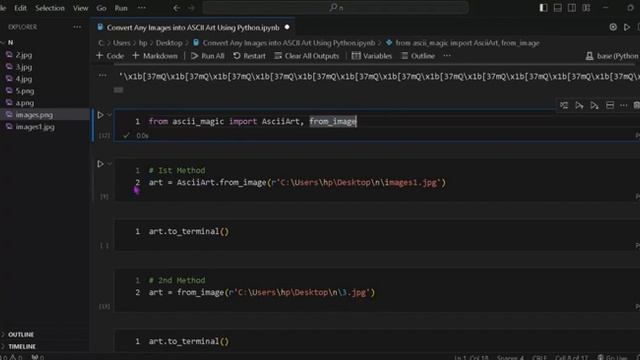Image resolution: width=640 pixels, height=360 pixels.
Task: Run by line in cell toolbar
Action: (x=564, y=105)
